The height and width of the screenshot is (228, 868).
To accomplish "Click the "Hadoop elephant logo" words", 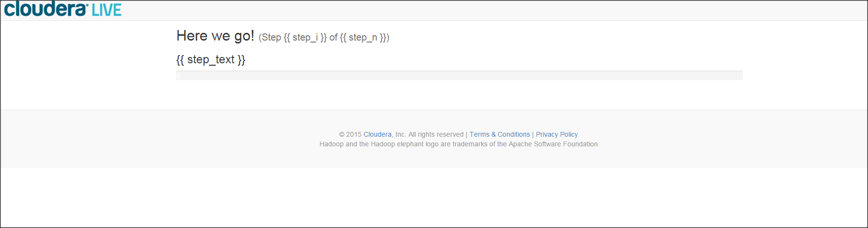I will (404, 144).
